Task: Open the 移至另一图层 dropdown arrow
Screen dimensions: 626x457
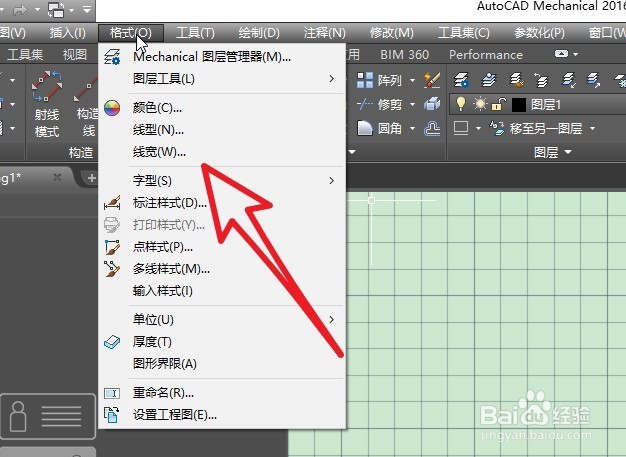Action: [592, 129]
